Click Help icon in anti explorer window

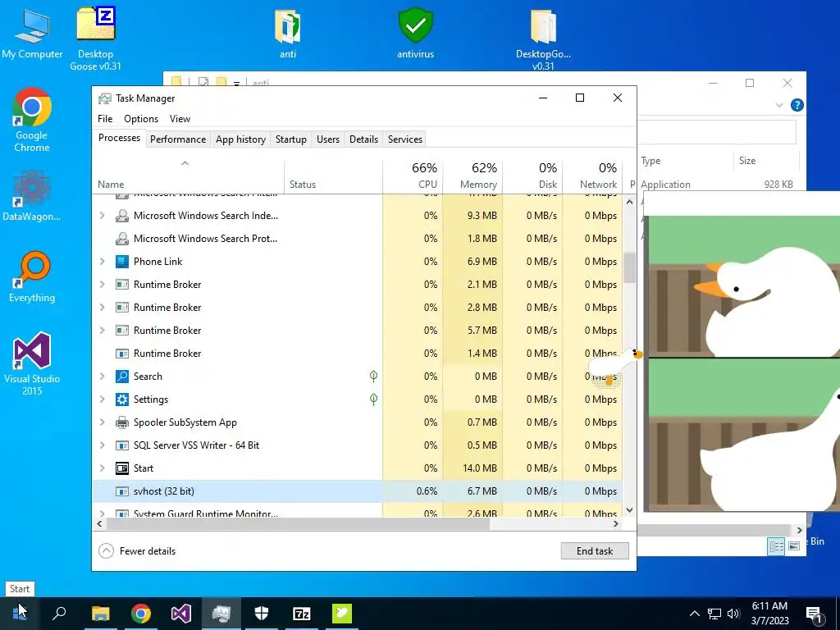(x=797, y=105)
